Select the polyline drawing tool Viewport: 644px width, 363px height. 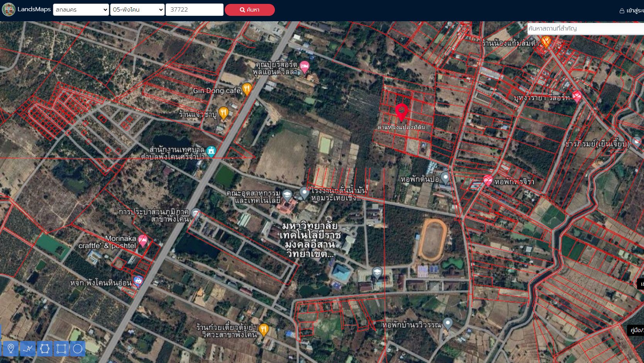(28, 349)
